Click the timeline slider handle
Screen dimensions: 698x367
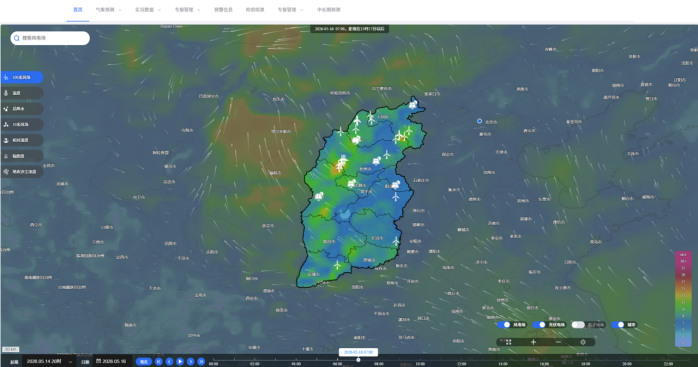[x=358, y=360]
